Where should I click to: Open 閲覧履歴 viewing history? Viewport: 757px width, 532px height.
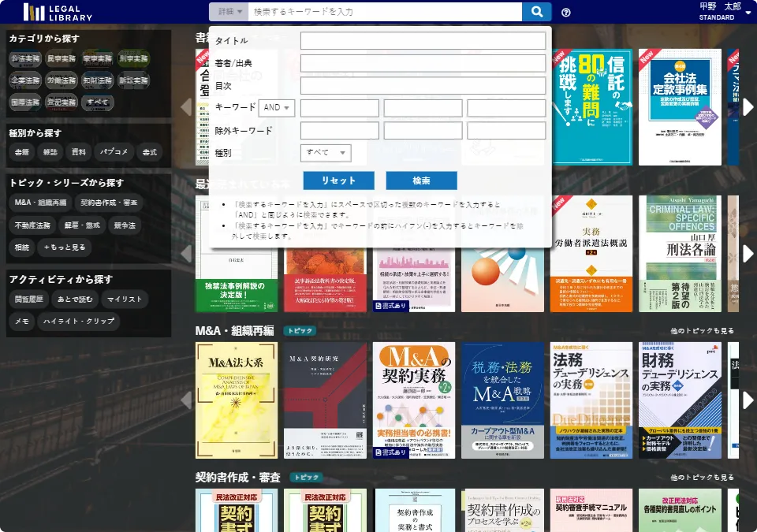[29, 299]
